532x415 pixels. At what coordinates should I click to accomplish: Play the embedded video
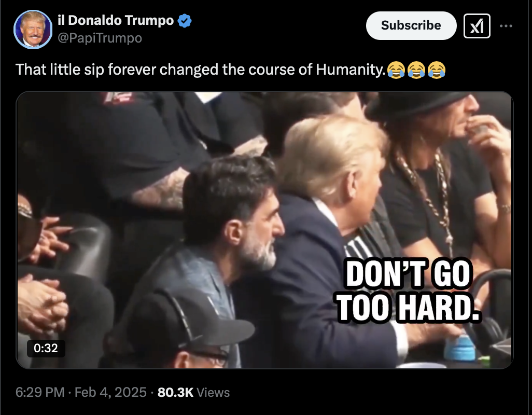click(x=264, y=230)
